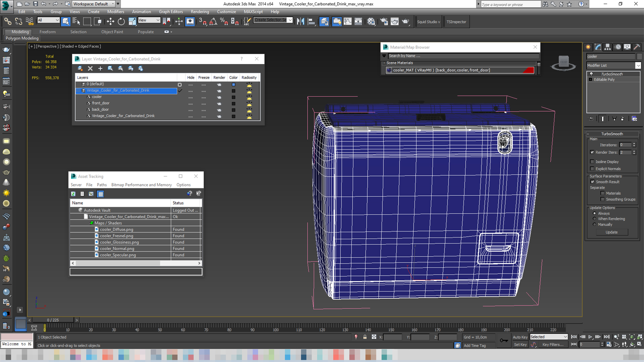Image resolution: width=644 pixels, height=362 pixels.
Task: Open the Material Editor icon
Action: coord(371,21)
